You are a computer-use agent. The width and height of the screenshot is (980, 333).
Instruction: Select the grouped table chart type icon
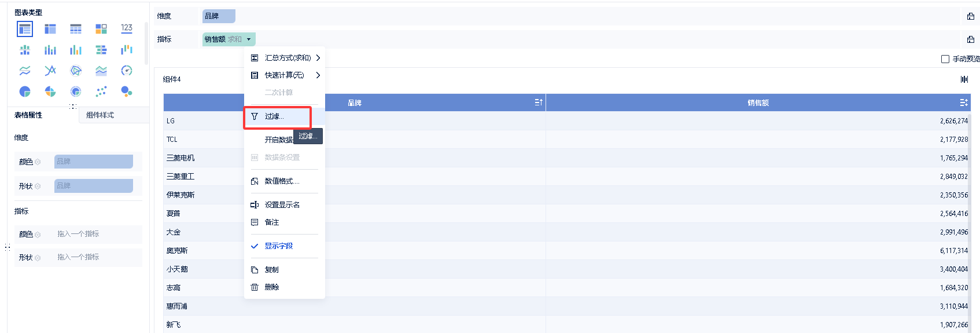click(x=25, y=29)
